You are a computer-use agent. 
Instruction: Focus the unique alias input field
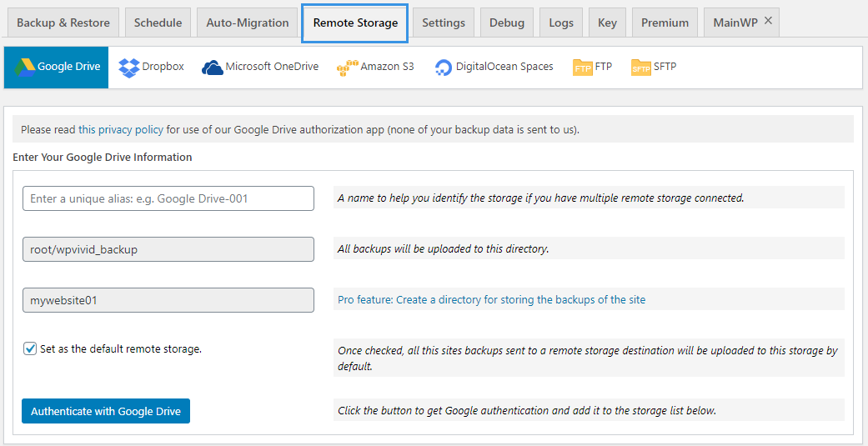(x=168, y=198)
